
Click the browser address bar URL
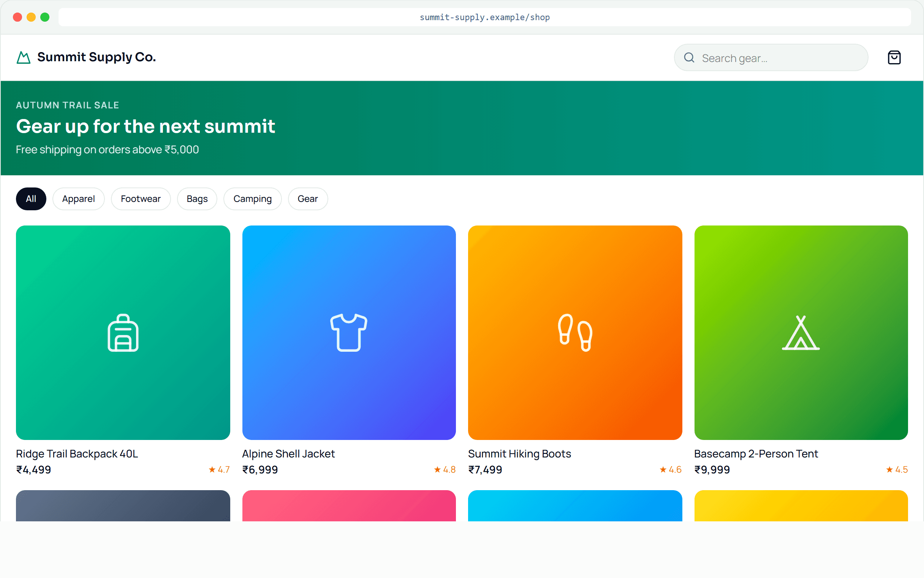[x=484, y=17]
